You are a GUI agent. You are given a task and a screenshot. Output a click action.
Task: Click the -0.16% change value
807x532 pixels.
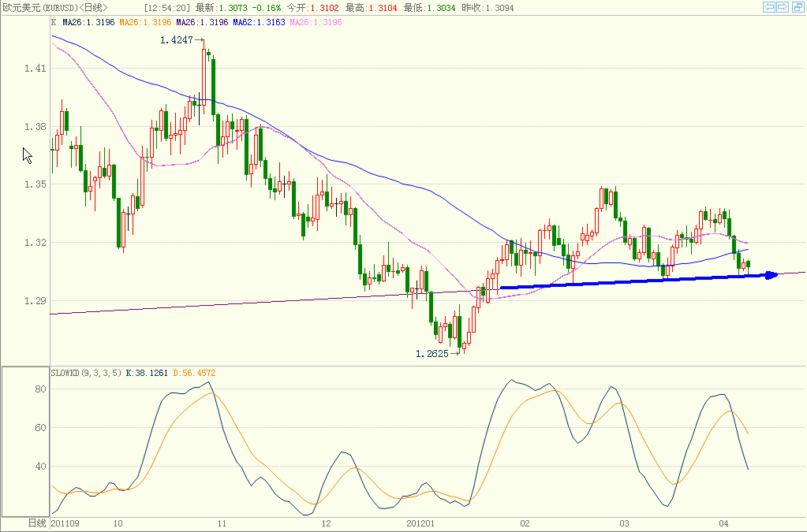point(267,8)
